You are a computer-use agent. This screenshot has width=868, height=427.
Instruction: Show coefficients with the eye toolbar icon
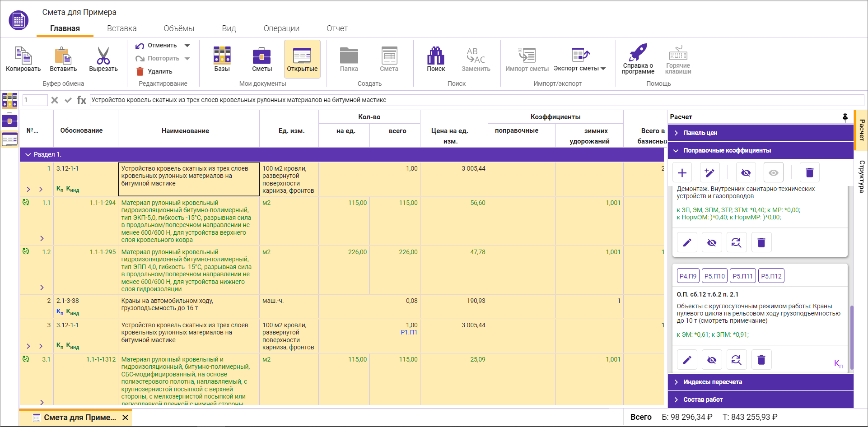coord(773,172)
